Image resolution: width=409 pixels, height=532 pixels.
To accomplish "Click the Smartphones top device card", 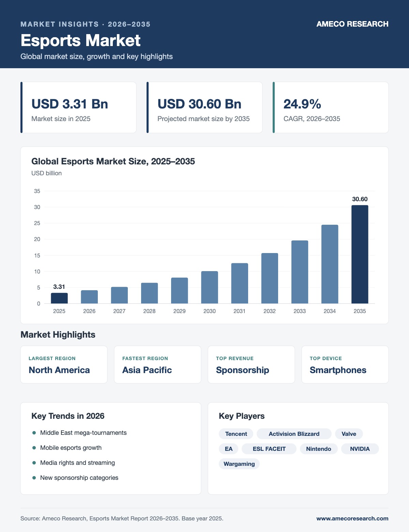I will (x=345, y=365).
